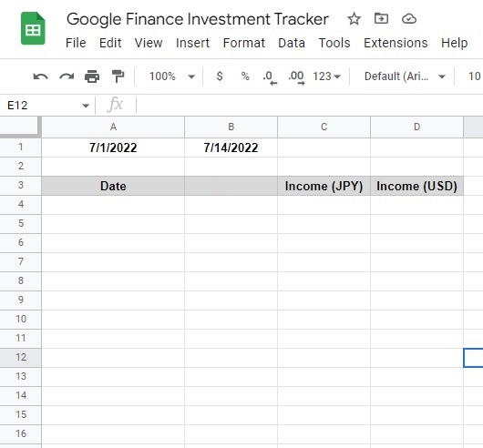Click the Undo arrow icon
The height and width of the screenshot is (448, 483).
[40, 76]
